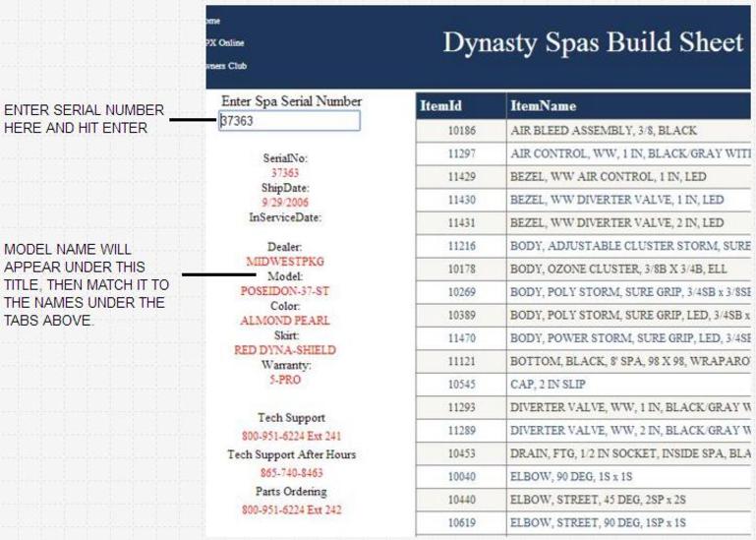
Task: Click Parts Ordering phone Ext 242
Action: click(291, 510)
